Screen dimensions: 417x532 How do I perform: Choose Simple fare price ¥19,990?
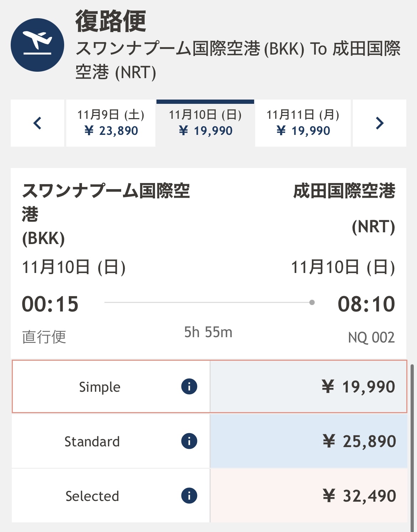[308, 386]
